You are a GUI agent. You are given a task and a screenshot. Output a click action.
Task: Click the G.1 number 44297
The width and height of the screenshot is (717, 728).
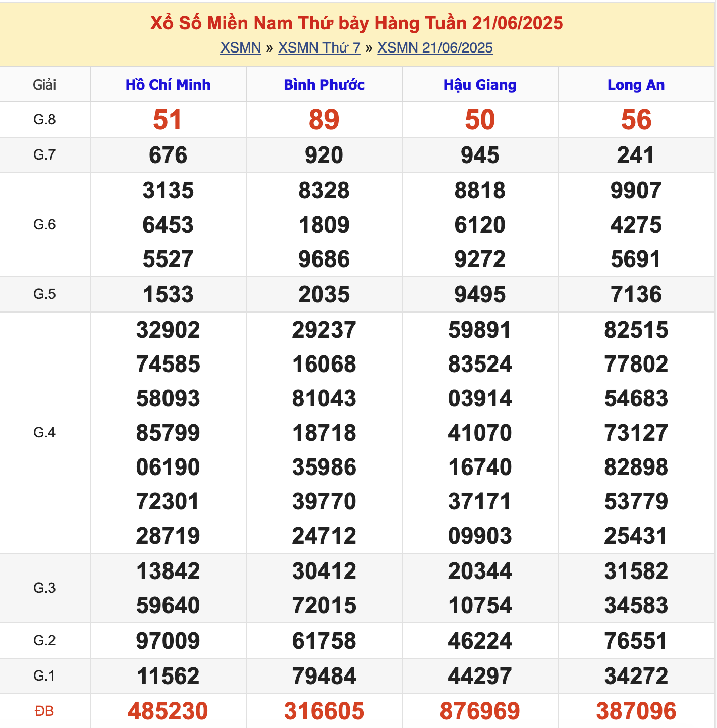(x=480, y=677)
